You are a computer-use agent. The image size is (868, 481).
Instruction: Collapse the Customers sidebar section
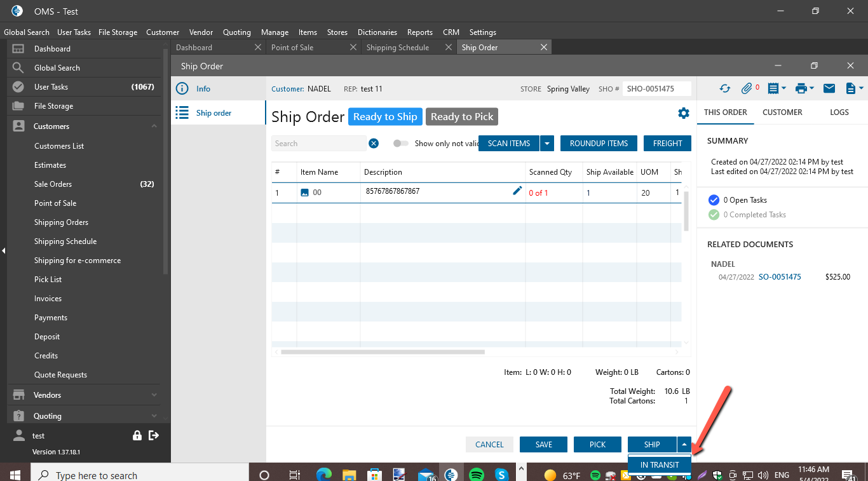pyautogui.click(x=154, y=126)
